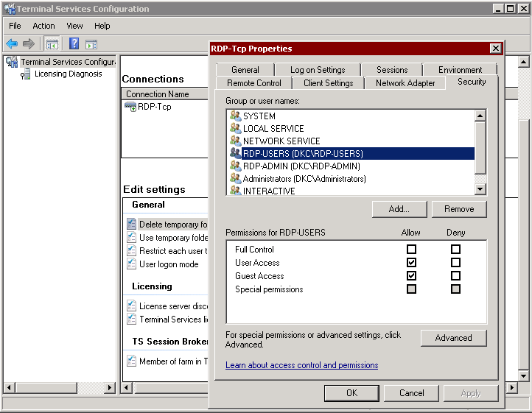Click the Advanced button
This screenshot has height=413, width=532.
[453, 338]
